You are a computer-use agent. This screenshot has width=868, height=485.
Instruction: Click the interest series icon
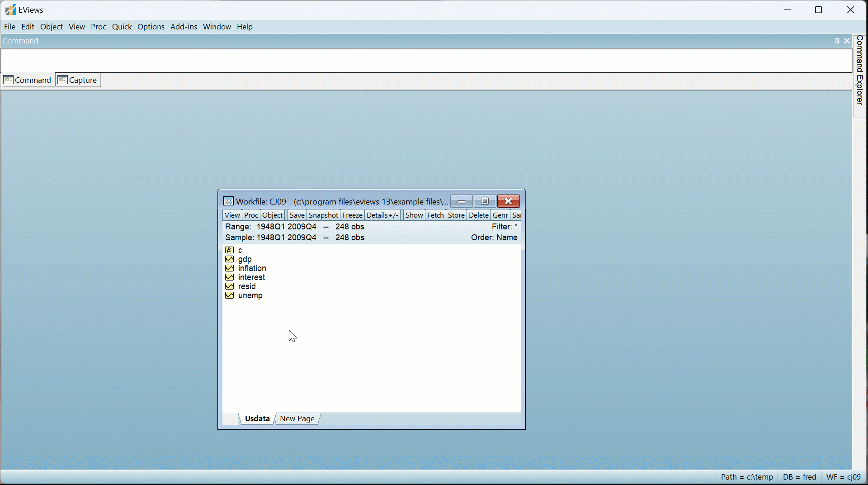click(229, 277)
